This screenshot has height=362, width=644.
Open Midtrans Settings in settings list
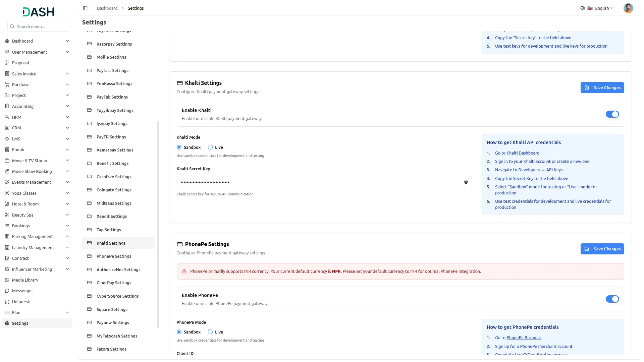pyautogui.click(x=118, y=203)
